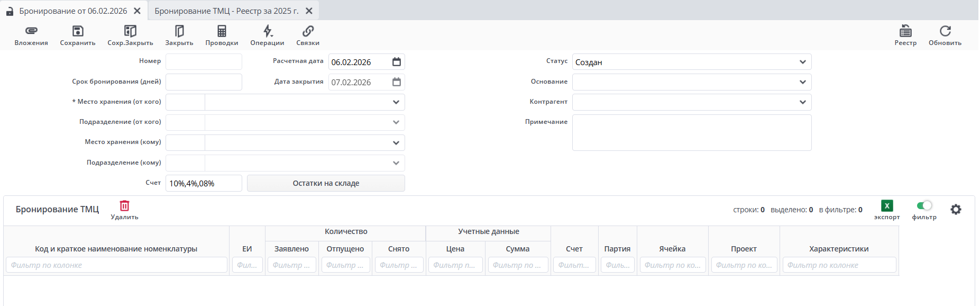Click the Сохр.Закрыть toolbar icon
Screen dimensions: 980x306
pos(130,31)
